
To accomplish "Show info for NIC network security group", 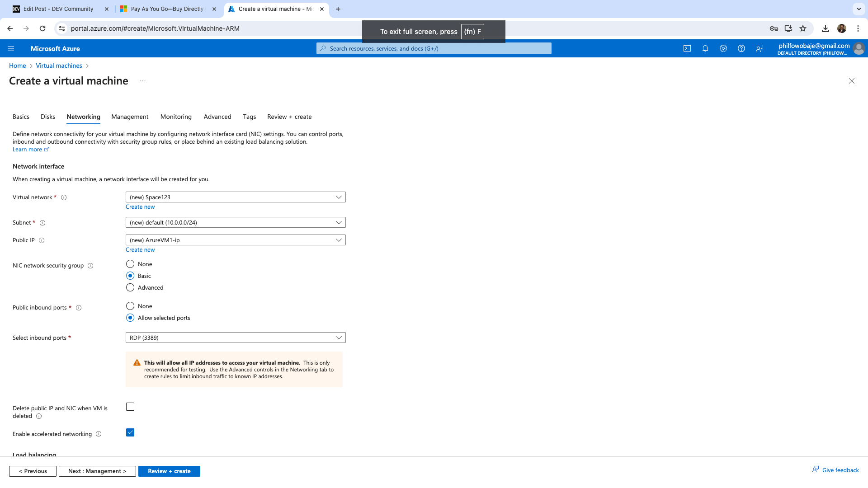I will tap(90, 266).
